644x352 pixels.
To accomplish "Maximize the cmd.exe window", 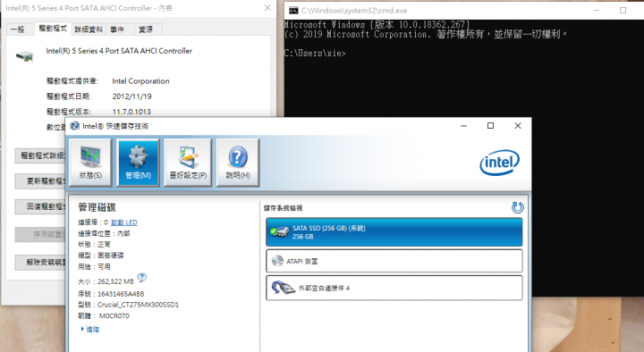I will tap(623, 10).
